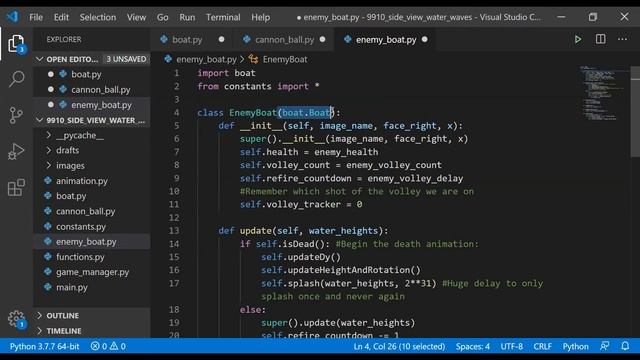Image resolution: width=640 pixels, height=360 pixels.
Task: Open the Go menu
Action: coord(162,17)
